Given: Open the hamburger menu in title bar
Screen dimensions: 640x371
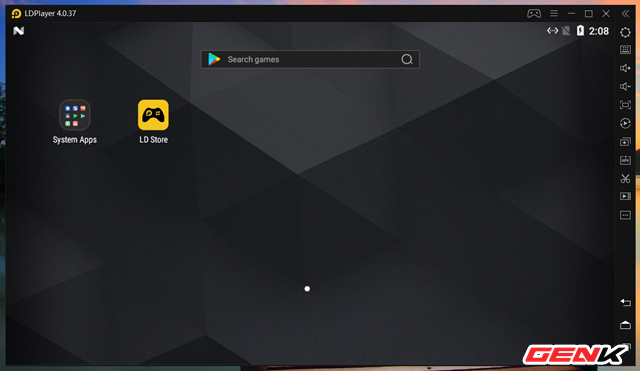Looking at the screenshot, I should click(554, 13).
